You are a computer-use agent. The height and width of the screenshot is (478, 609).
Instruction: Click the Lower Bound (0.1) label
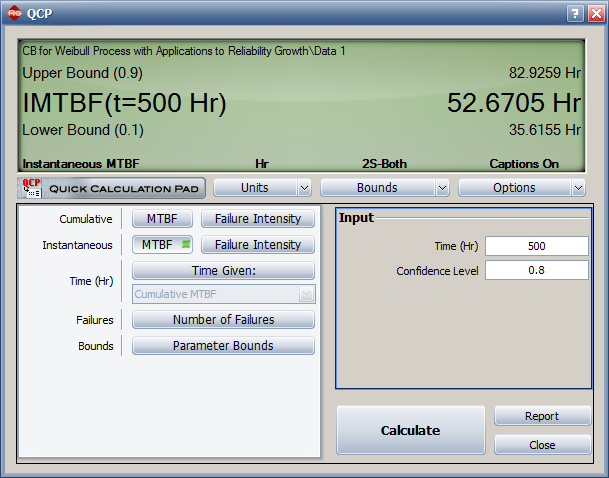pos(83,130)
